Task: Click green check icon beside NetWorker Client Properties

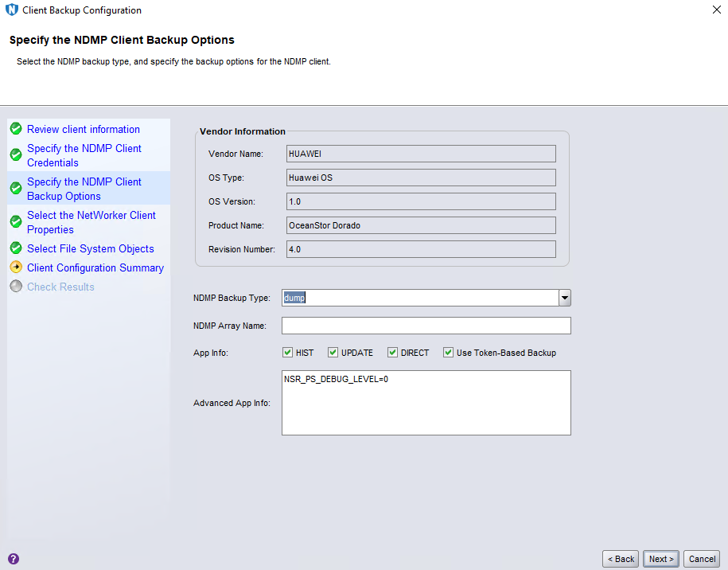Action: click(16, 221)
